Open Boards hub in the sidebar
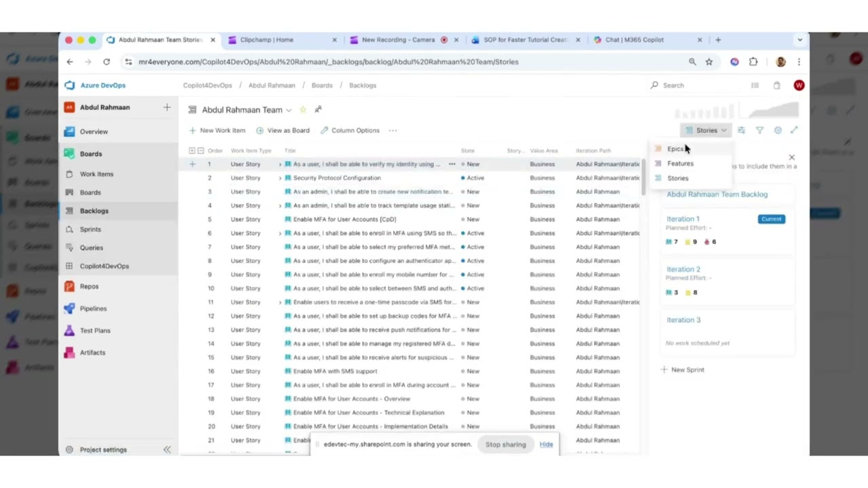This screenshot has width=868, height=488. point(91,154)
